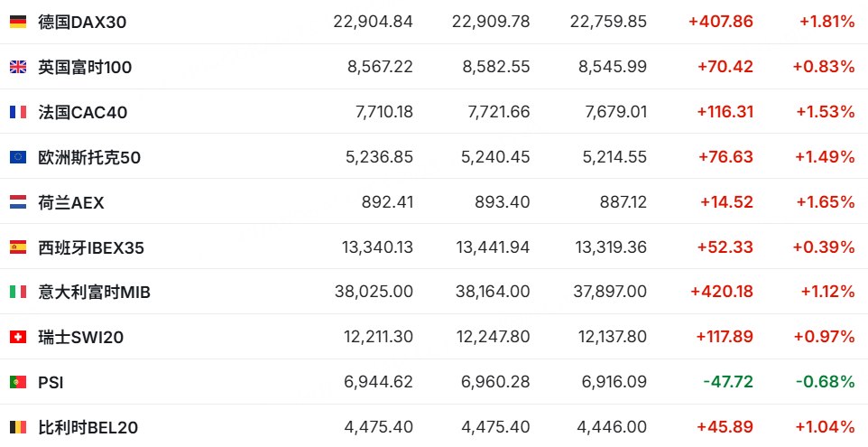This screenshot has width=868, height=447.
Task: Open the 意大利富时MIB index link
Action: coord(94,292)
